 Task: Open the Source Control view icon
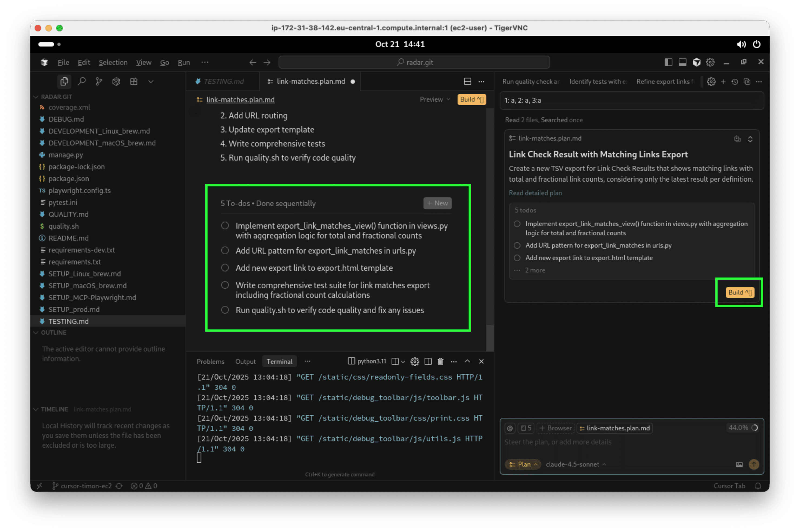pos(99,81)
